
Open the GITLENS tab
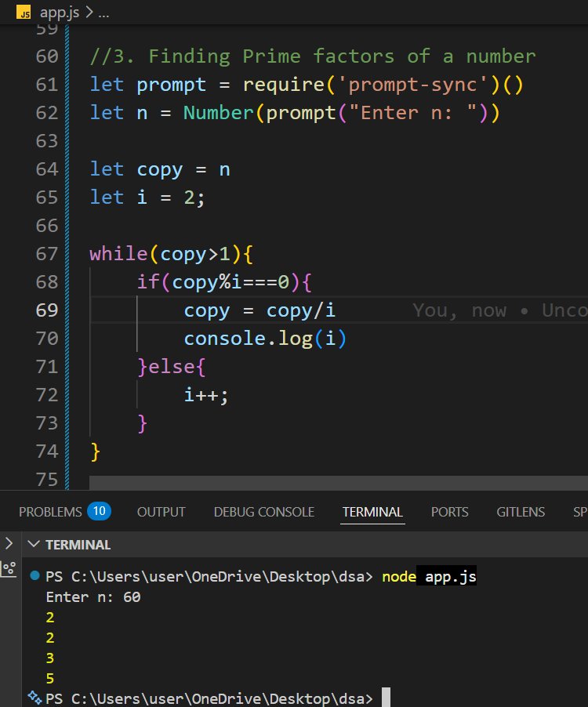521,512
